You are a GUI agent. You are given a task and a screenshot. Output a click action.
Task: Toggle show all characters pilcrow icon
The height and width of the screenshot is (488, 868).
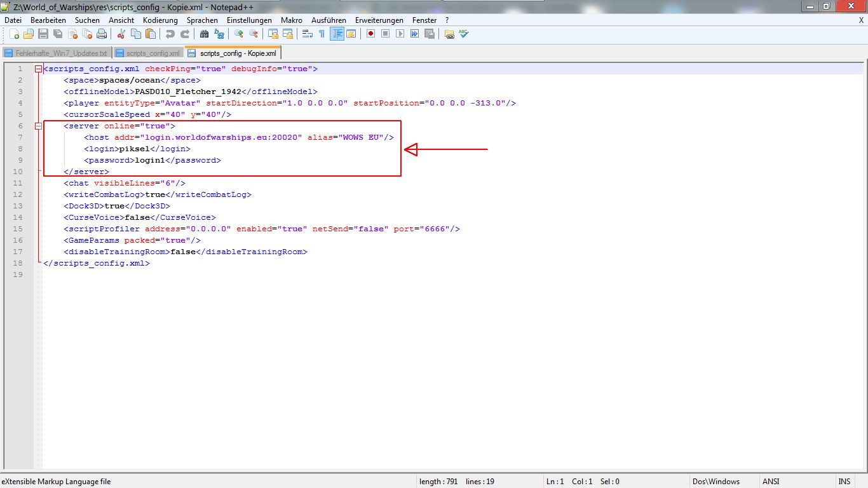pyautogui.click(x=322, y=34)
